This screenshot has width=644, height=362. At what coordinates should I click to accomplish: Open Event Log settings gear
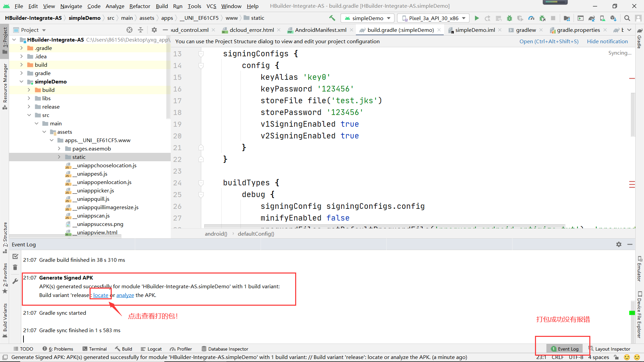pyautogui.click(x=619, y=244)
